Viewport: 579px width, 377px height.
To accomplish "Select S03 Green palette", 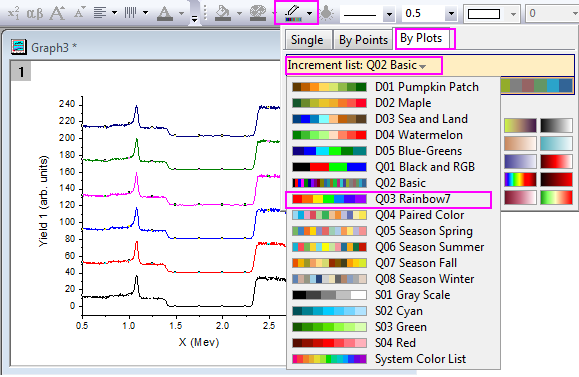I will click(x=393, y=327).
